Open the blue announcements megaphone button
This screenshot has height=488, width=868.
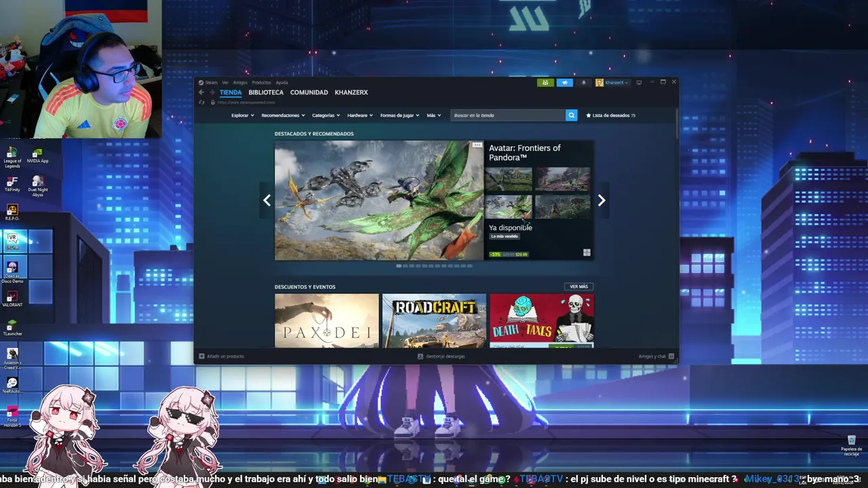[x=565, y=83]
